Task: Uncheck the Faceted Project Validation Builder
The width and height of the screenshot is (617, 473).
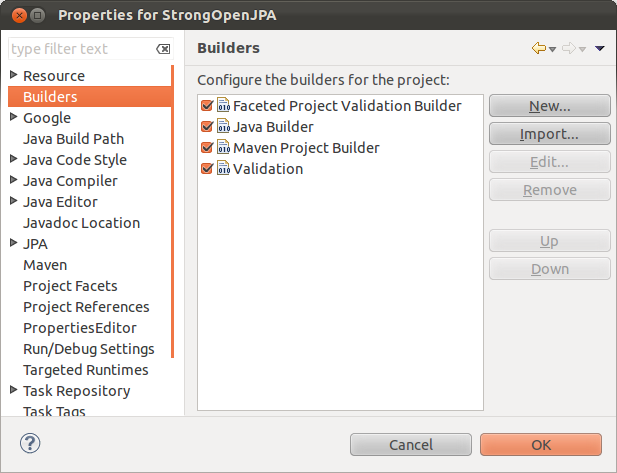Action: (207, 106)
